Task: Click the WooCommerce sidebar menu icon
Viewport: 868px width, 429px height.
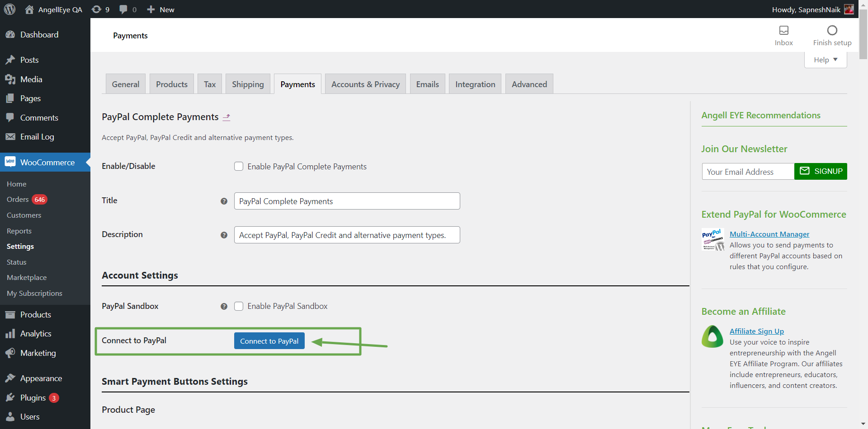Action: point(10,162)
